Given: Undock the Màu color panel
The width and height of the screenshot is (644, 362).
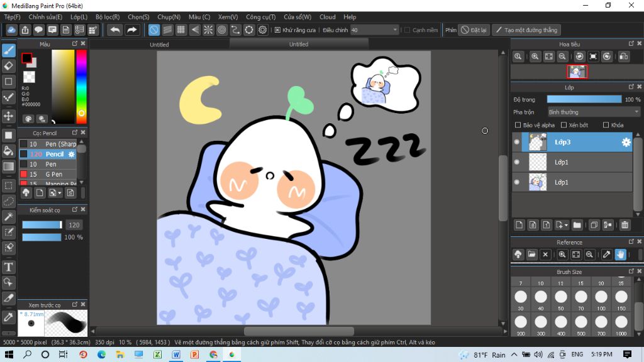Looking at the screenshot, I should (75, 43).
